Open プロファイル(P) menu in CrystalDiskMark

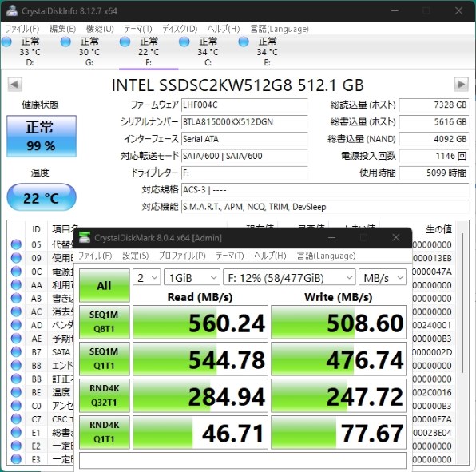tap(182, 256)
